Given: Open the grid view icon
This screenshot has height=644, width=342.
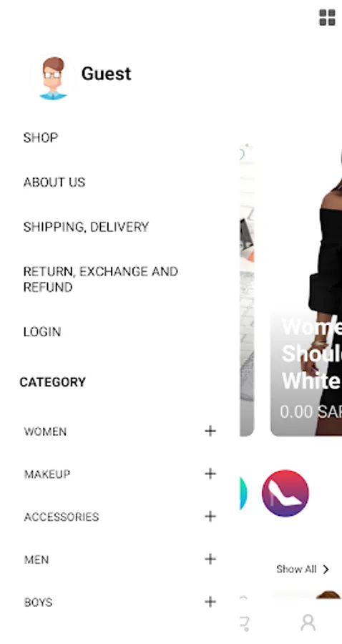Looking at the screenshot, I should [327, 18].
